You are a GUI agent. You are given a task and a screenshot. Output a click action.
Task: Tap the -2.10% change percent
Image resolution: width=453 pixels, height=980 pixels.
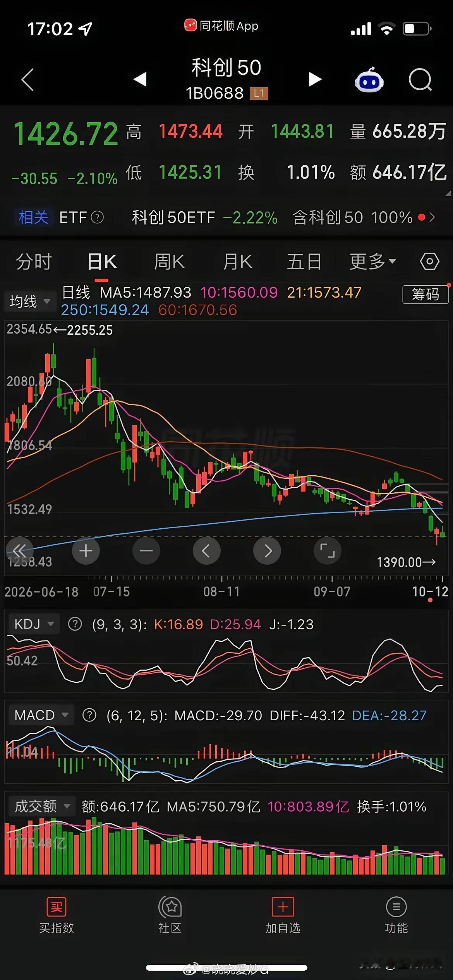coord(92,179)
